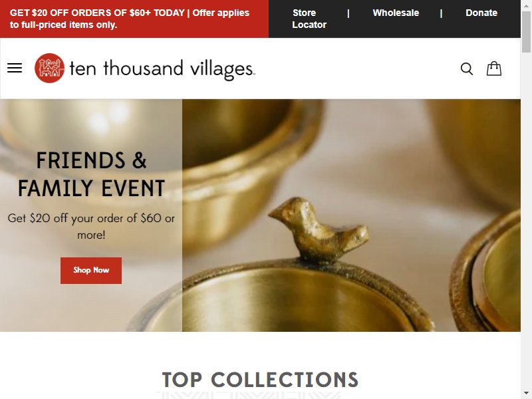The image size is (532, 399).
Task: Click the empty vertical scrollbar track
Action: coord(526,221)
